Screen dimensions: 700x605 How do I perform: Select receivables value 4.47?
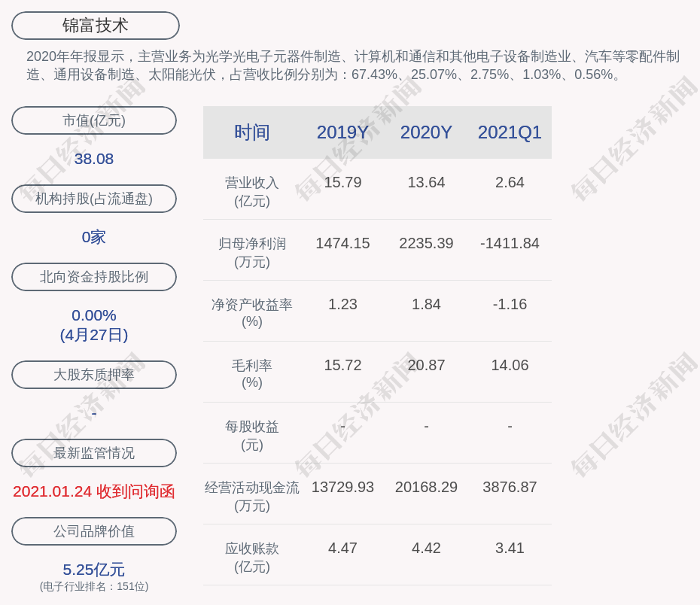pos(342,548)
